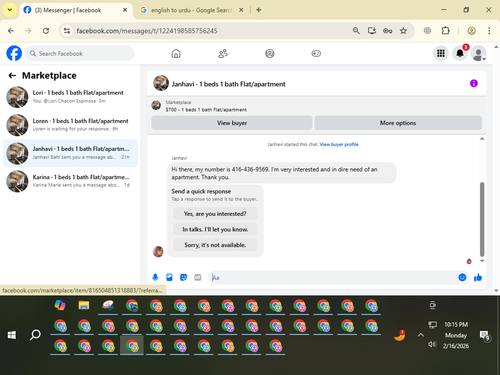
Task: Click the install app icon in address bar
Action: pos(372,31)
